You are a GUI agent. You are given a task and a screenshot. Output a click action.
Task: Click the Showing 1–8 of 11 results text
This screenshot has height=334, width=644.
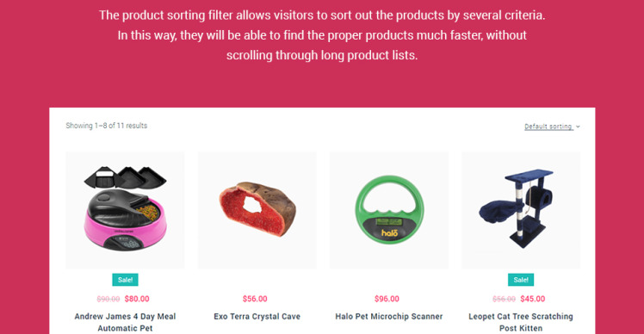[107, 126]
